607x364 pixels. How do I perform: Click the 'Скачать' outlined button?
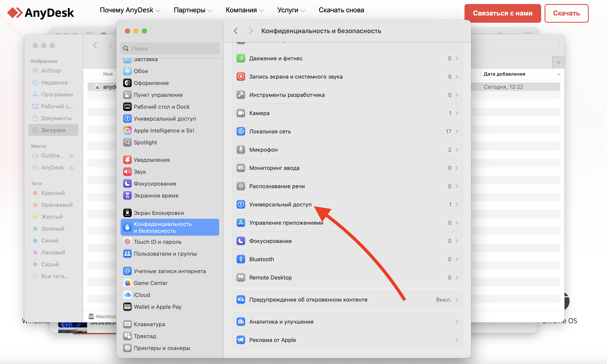[x=566, y=13]
